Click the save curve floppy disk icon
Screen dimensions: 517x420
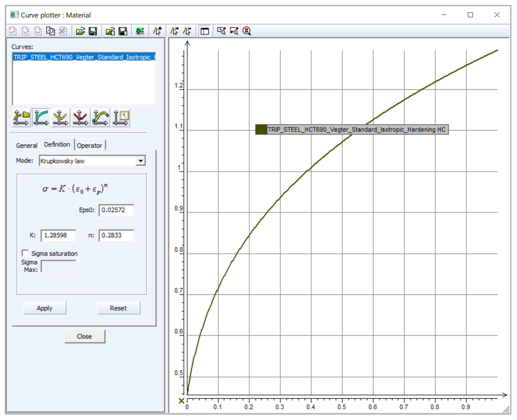(93, 31)
